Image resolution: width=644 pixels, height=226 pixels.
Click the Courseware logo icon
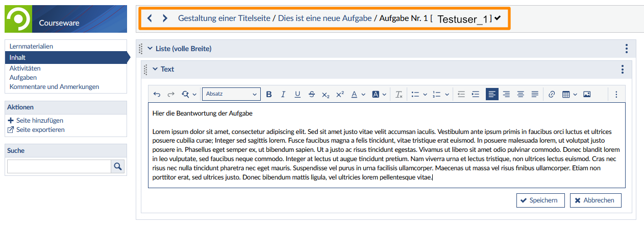tap(19, 19)
